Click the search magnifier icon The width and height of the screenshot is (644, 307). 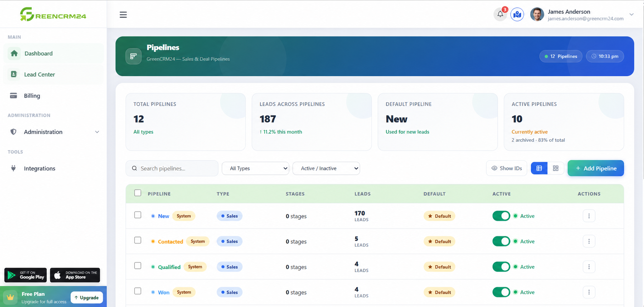134,168
